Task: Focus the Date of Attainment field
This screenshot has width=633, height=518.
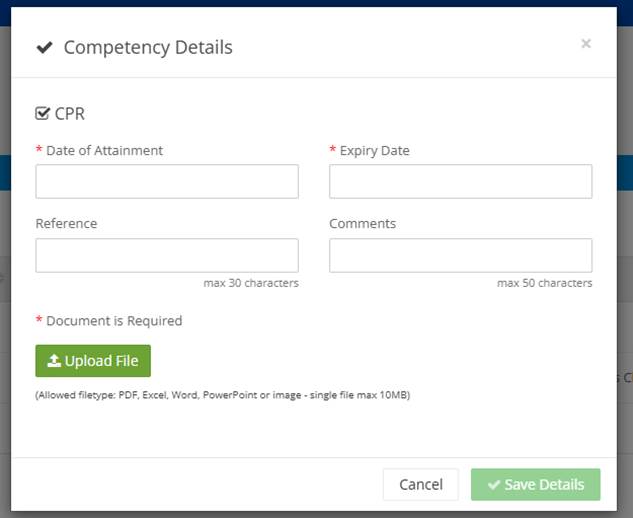Action: pos(167,181)
